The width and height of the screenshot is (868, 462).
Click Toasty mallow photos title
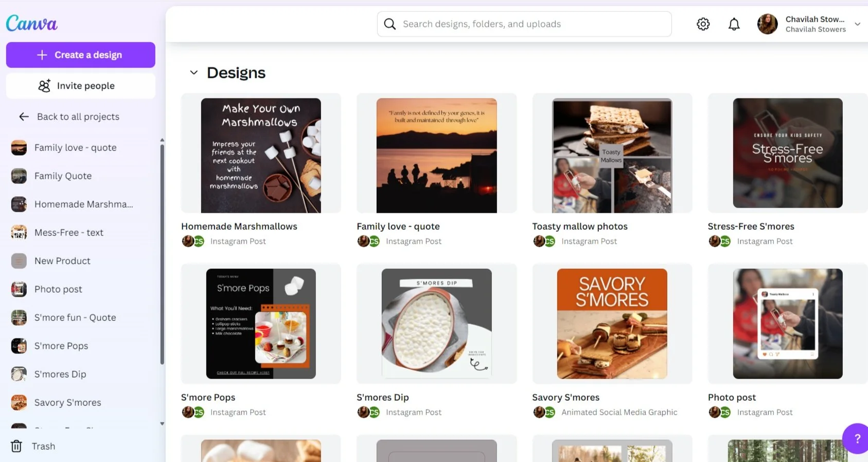pos(580,226)
